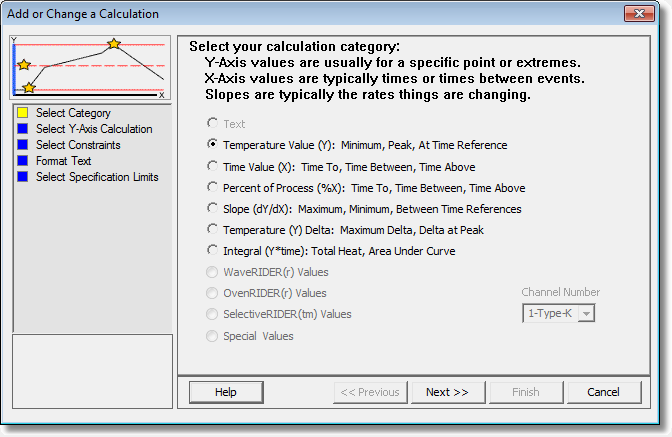Open the Channel Number dropdown
This screenshot has width=672, height=437.
[x=586, y=313]
